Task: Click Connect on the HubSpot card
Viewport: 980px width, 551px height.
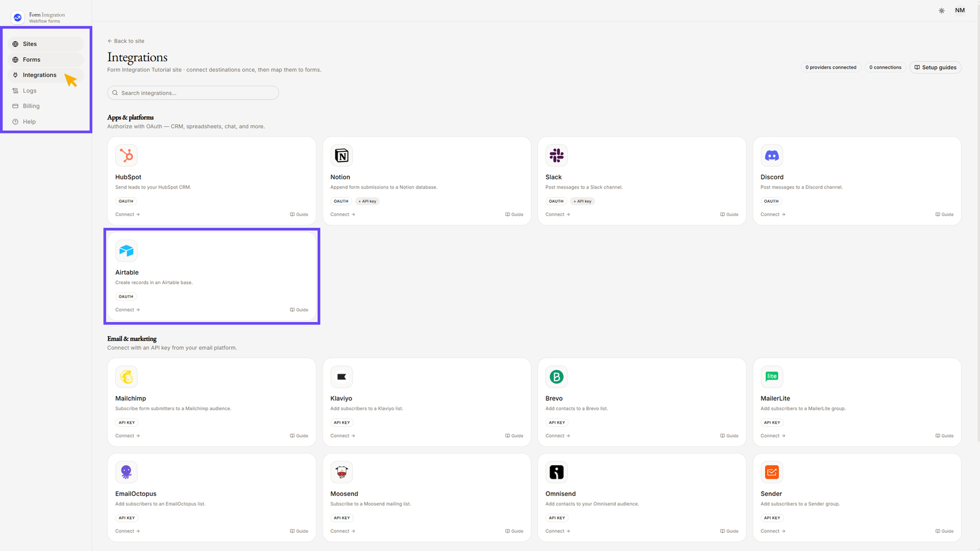Action: point(127,214)
